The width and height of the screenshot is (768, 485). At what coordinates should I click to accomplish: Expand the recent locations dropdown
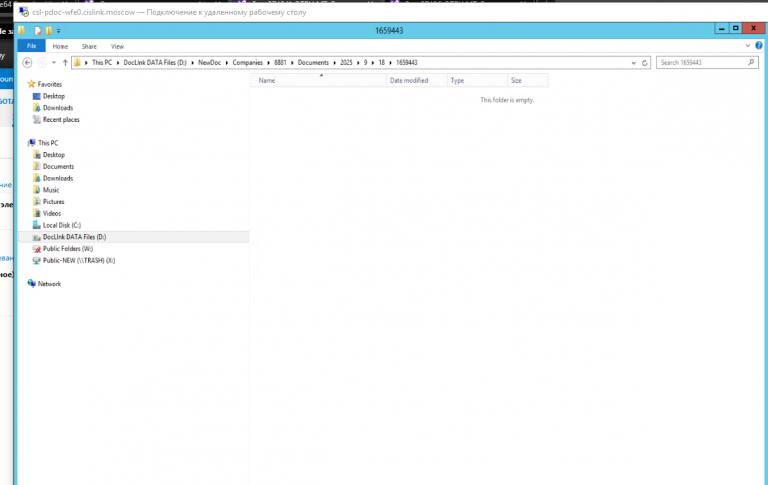pyautogui.click(x=54, y=63)
